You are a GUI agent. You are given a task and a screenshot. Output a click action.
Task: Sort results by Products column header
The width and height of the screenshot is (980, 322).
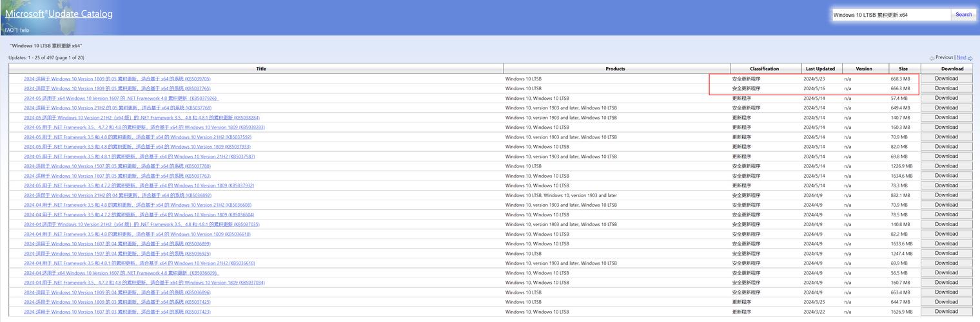616,69
